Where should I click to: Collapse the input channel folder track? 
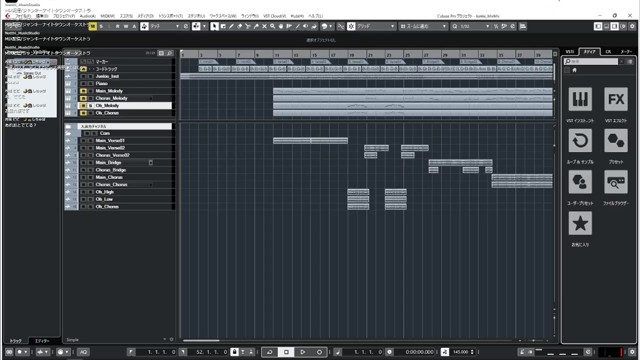[x=68, y=127]
